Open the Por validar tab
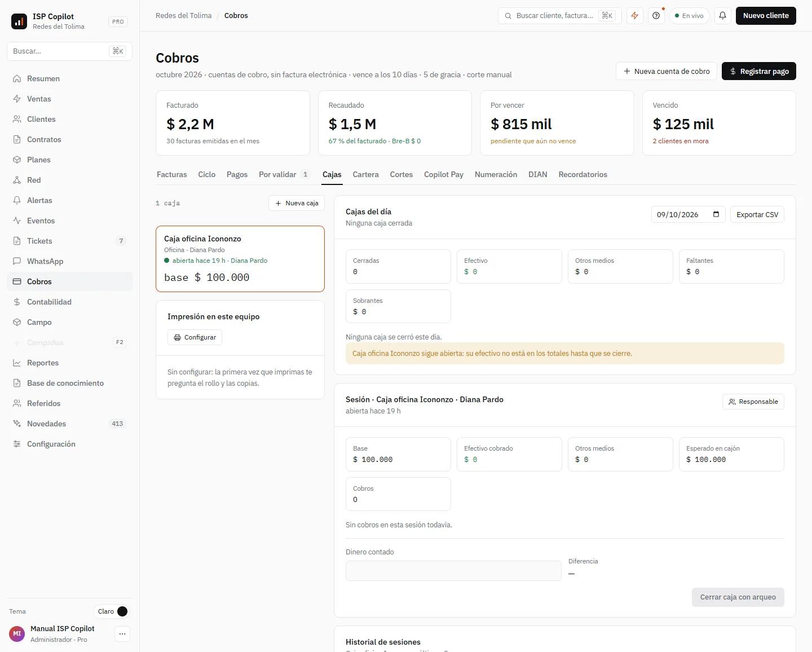812x652 pixels. (285, 175)
